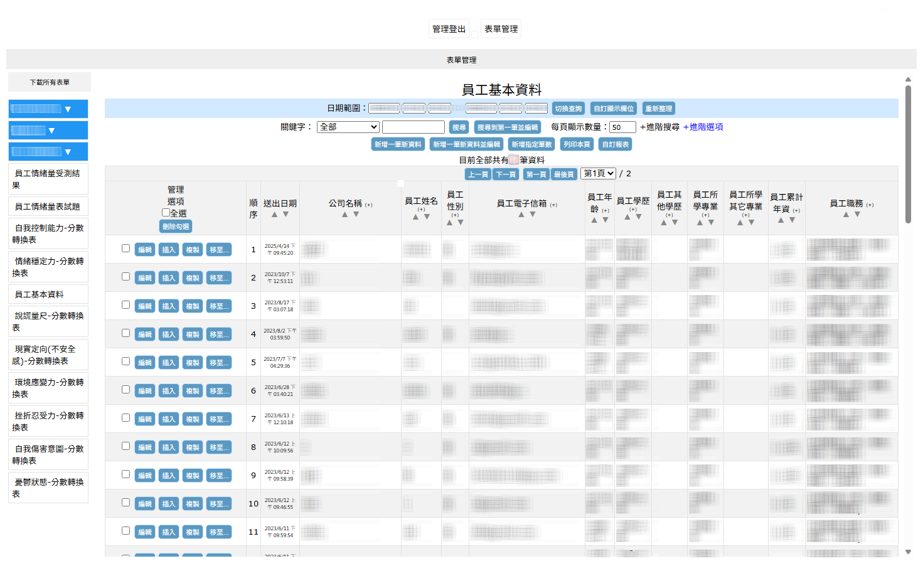Sort 員工累計年資 column descending
Image resolution: width=923 pixels, height=588 pixels.
pos(792,220)
